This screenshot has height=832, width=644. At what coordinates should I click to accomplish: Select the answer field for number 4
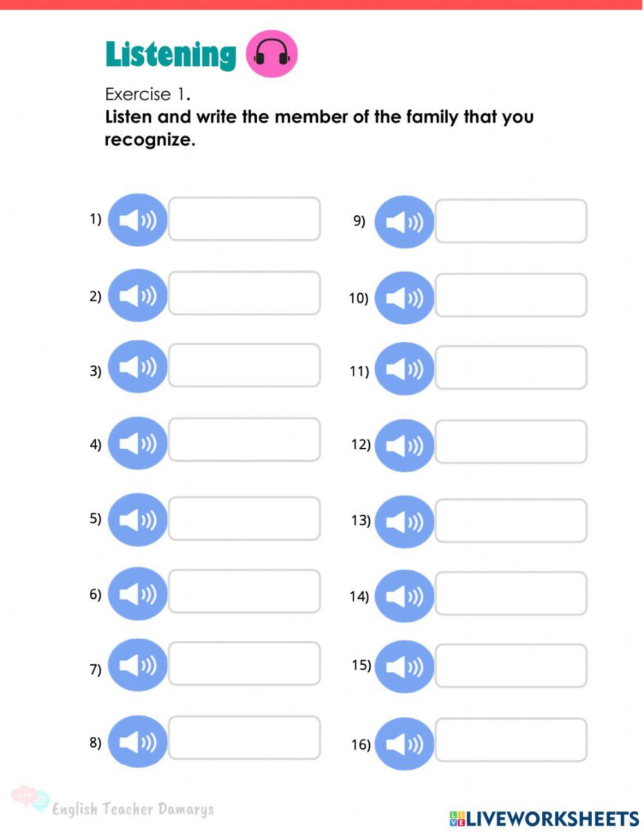coord(244,440)
